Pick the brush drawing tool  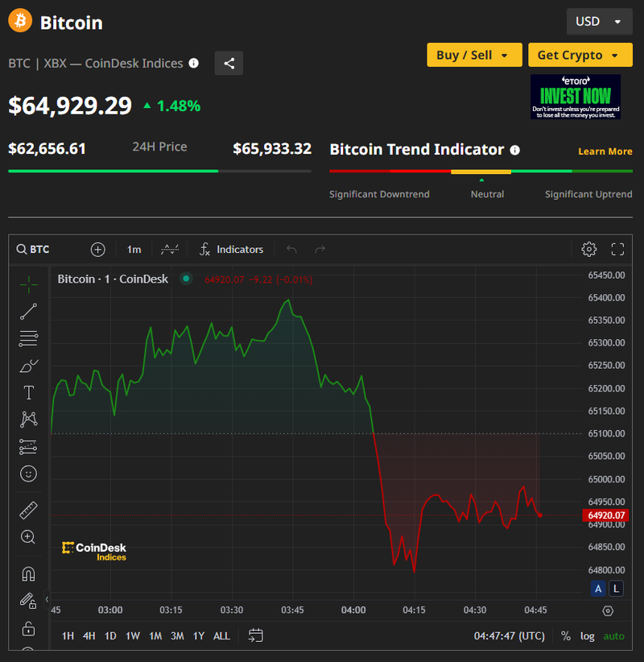[29, 366]
